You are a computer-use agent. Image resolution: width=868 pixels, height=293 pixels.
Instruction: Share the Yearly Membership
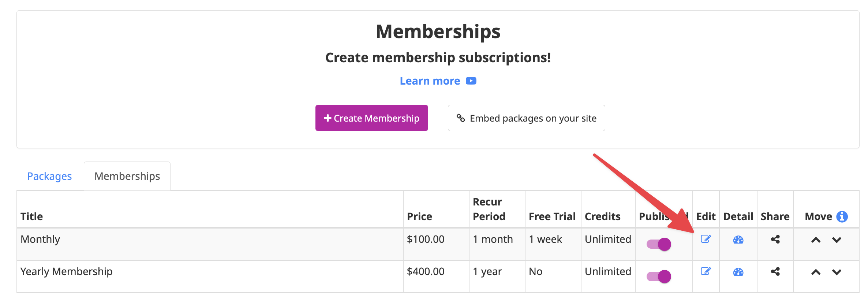click(x=775, y=271)
